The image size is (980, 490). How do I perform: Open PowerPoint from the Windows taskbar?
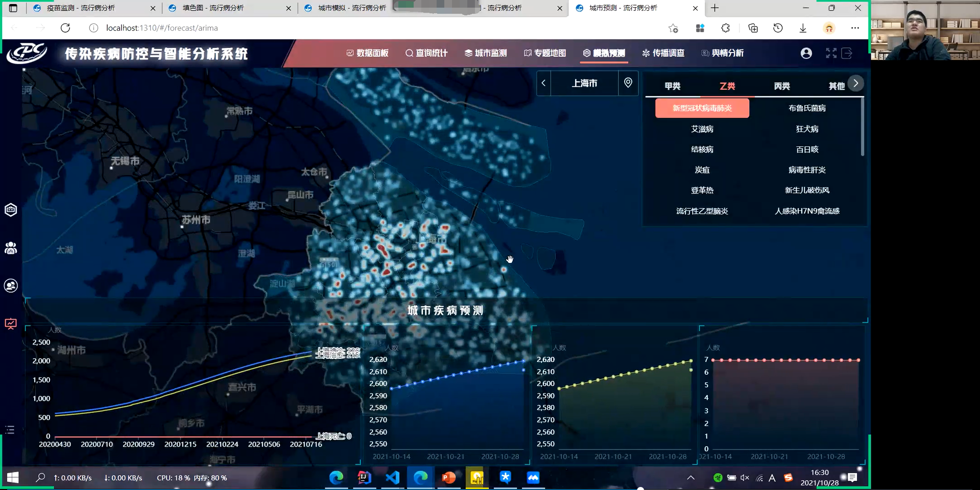(x=448, y=478)
